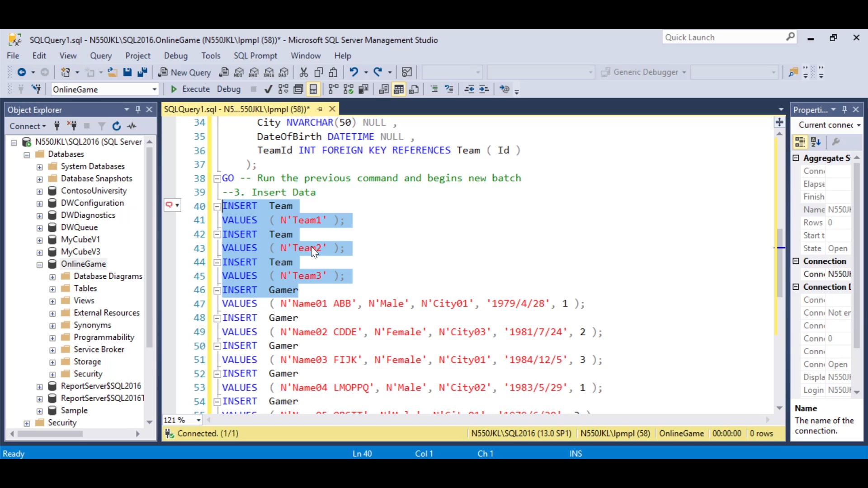Sort properties alphabetically in Properties panel
The width and height of the screenshot is (868, 488).
coord(816,142)
